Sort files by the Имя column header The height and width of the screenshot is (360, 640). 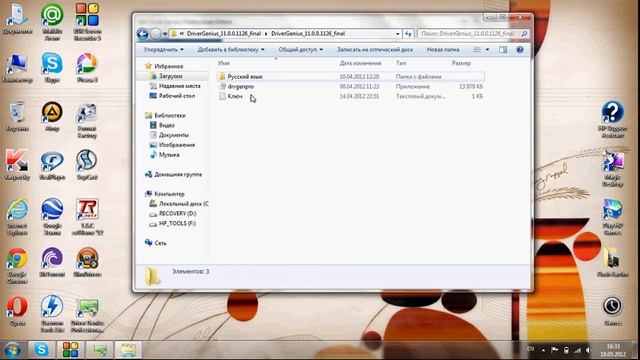click(x=224, y=63)
